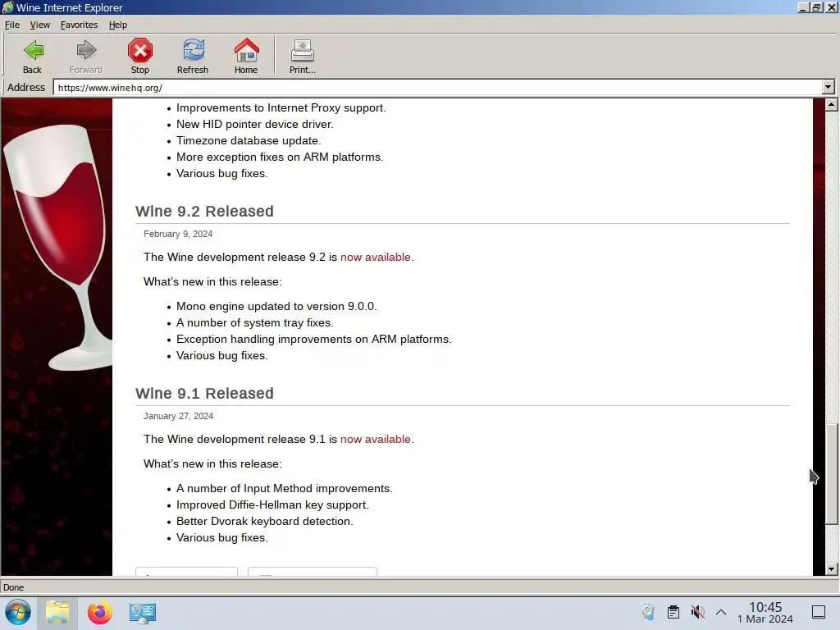Go to Home page via house icon
Viewport: 840px width, 630px height.
(246, 50)
